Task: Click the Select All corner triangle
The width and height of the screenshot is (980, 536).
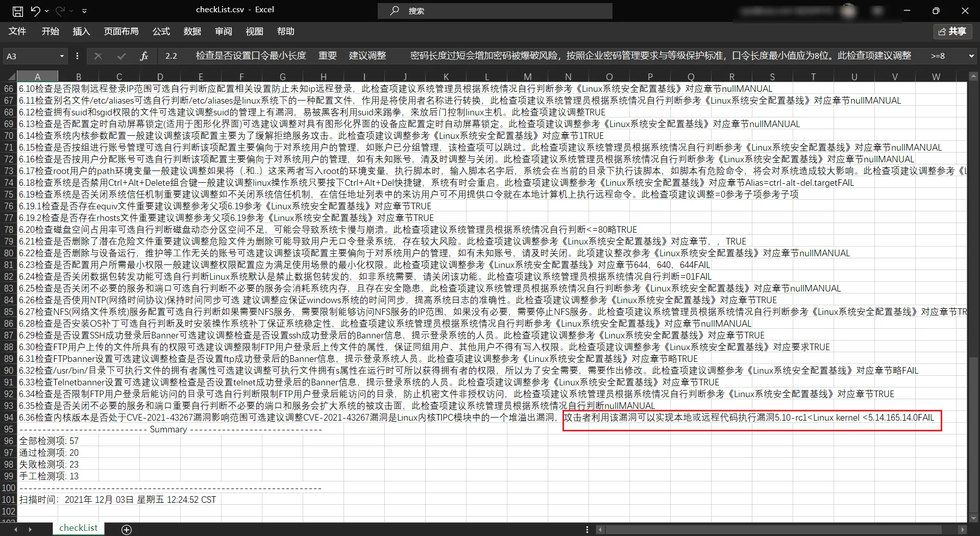Action: 10,77
